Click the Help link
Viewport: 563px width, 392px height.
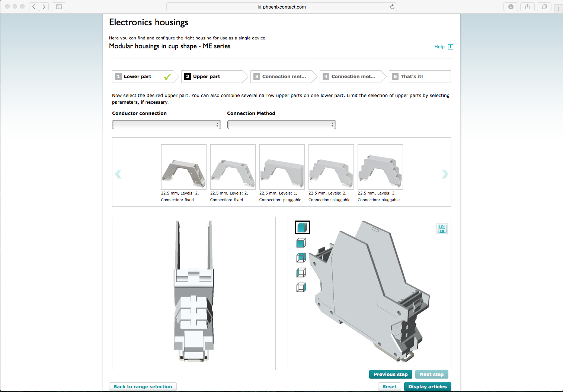tap(439, 47)
